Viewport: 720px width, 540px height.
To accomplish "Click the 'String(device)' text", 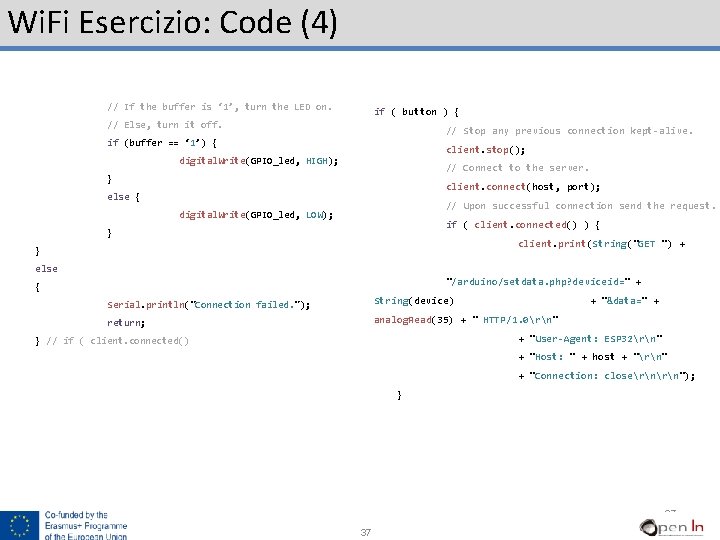I will point(414,301).
